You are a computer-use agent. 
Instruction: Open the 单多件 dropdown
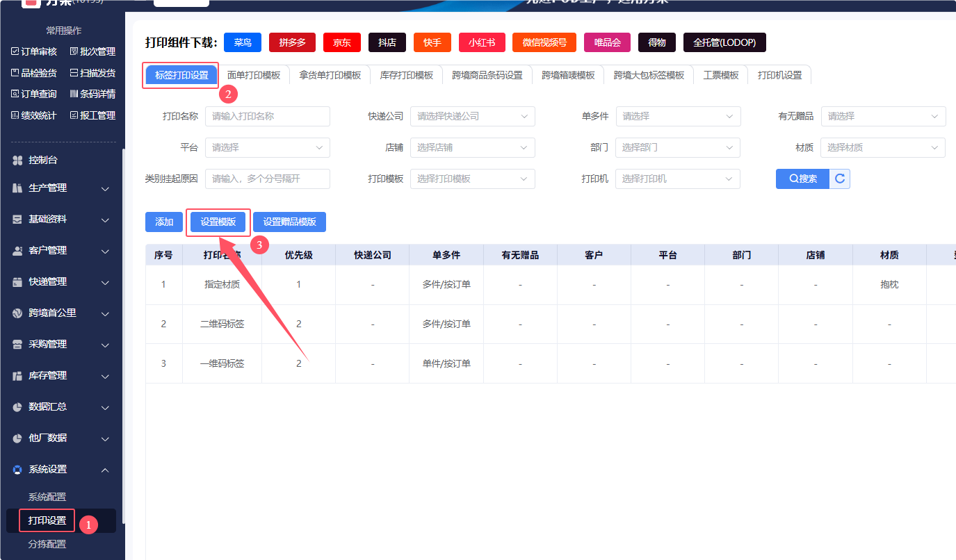[x=678, y=116]
